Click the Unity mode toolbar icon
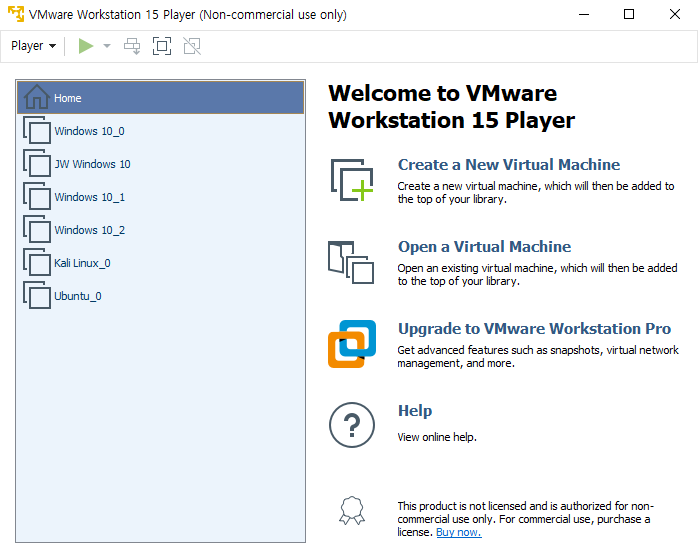The image size is (698, 559). coord(192,46)
